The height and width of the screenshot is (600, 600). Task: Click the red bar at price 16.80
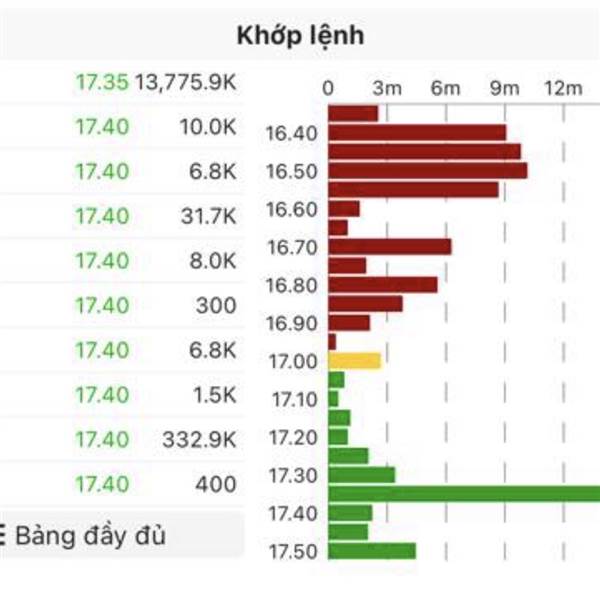[382, 284]
